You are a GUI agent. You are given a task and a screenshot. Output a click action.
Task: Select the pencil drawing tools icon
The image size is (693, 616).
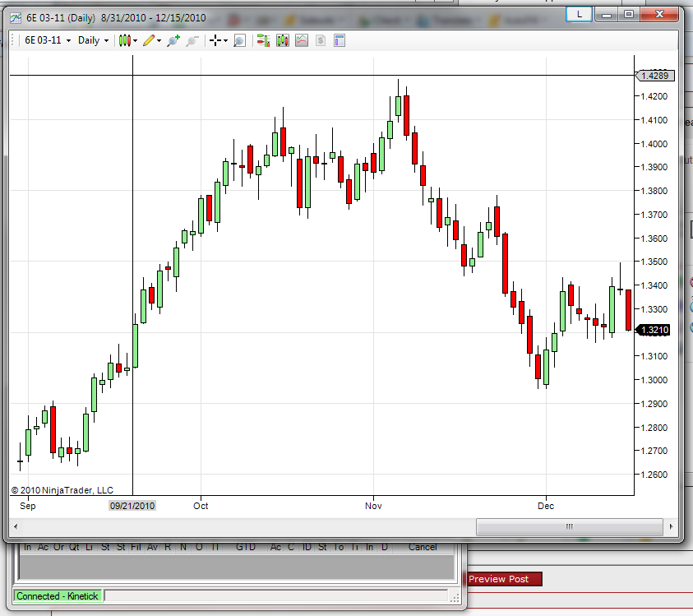149,40
